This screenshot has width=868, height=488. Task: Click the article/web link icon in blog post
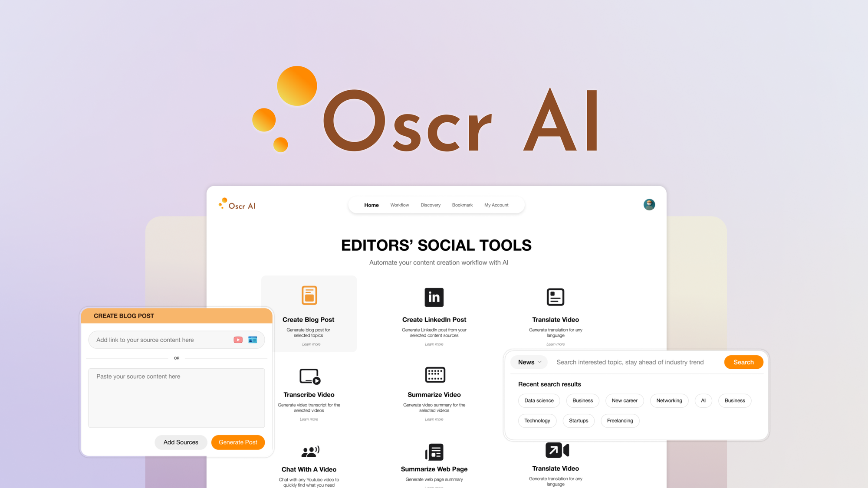253,339
